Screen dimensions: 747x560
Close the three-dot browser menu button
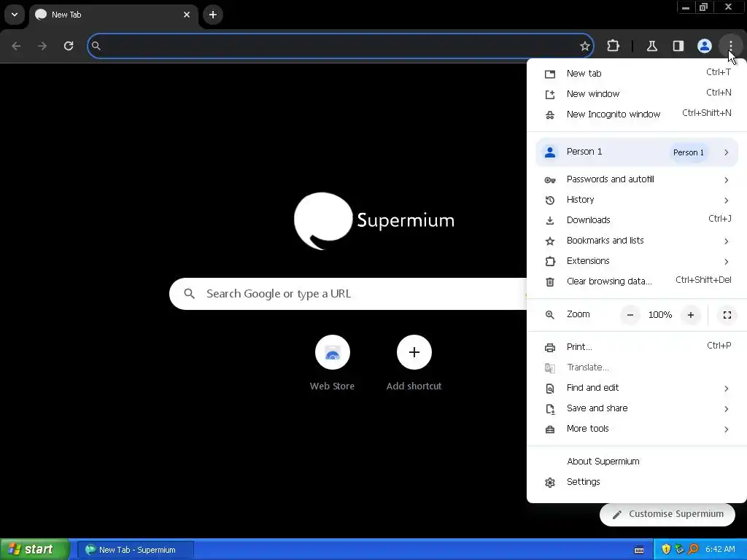[730, 46]
